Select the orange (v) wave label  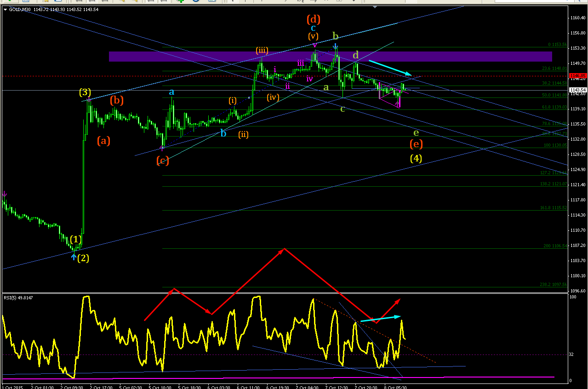click(313, 36)
